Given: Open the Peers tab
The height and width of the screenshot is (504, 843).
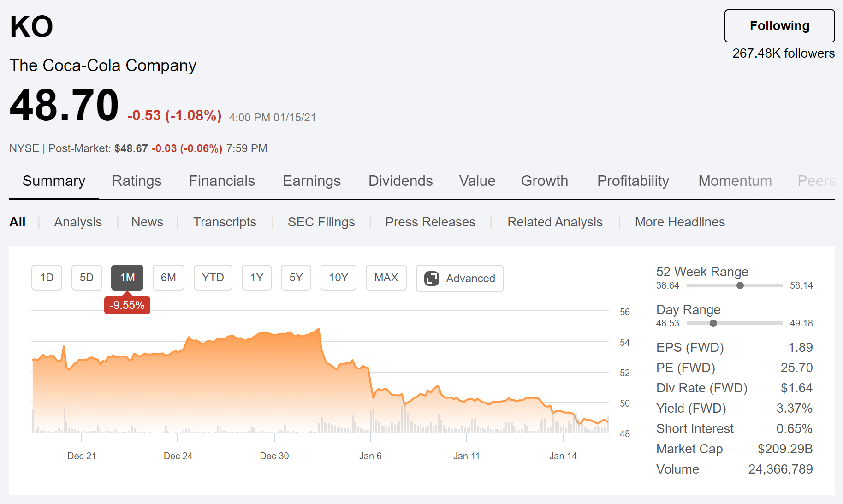Looking at the screenshot, I should (x=816, y=181).
